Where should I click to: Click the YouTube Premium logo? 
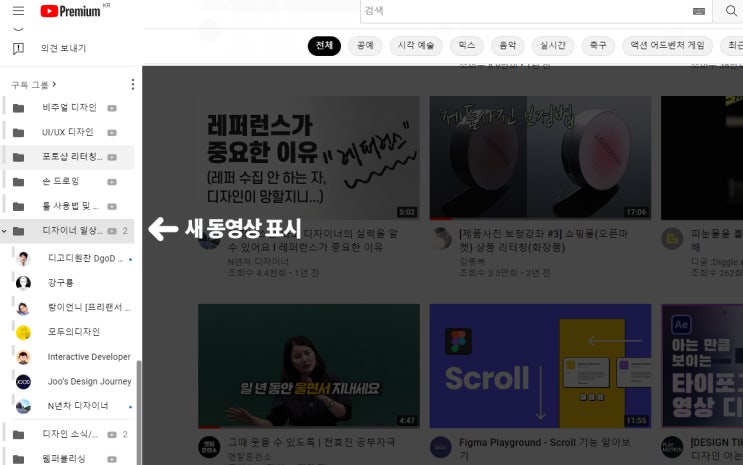coord(71,11)
